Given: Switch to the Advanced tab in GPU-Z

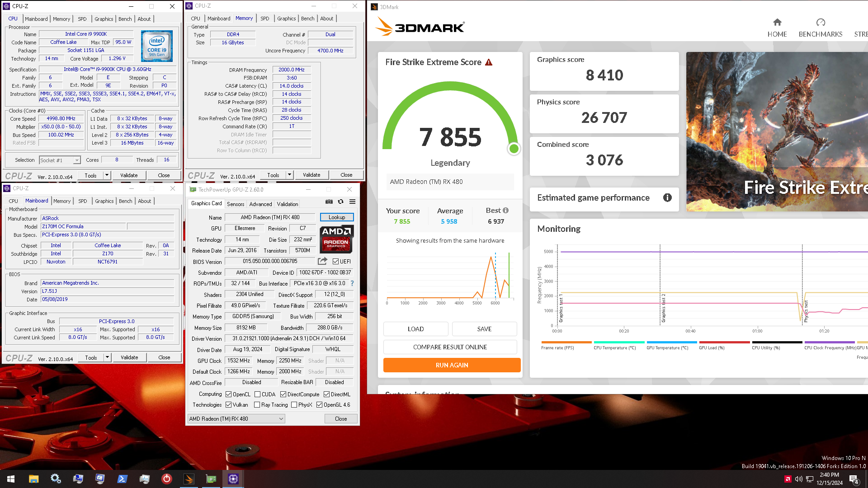Looking at the screenshot, I should pos(261,204).
